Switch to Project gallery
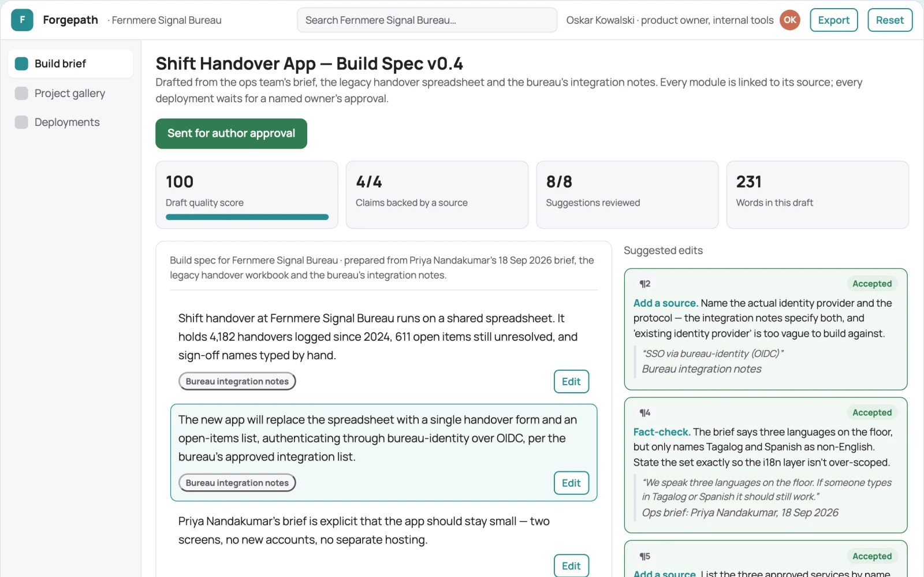The width and height of the screenshot is (924, 577). [x=70, y=93]
